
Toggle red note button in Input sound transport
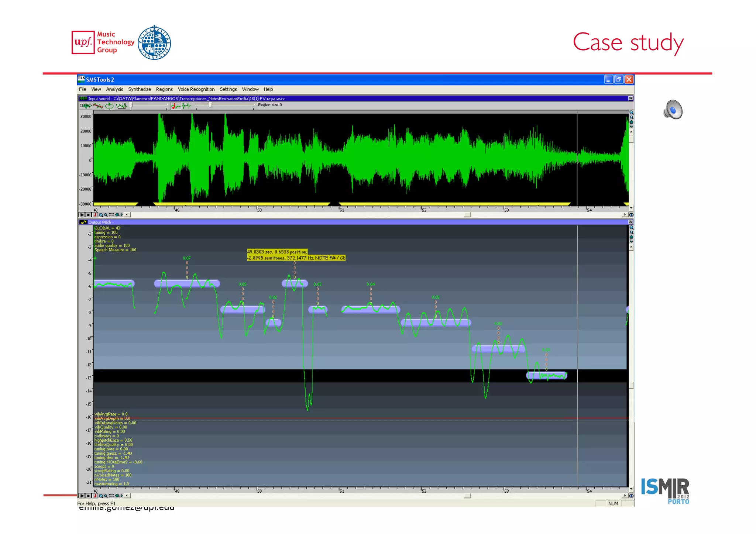[95, 215]
